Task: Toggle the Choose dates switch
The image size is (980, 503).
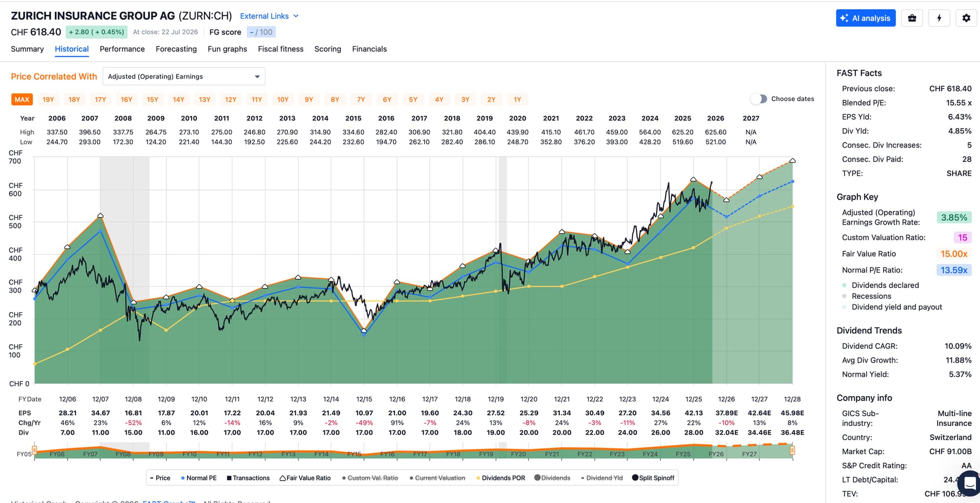Action: pos(759,99)
